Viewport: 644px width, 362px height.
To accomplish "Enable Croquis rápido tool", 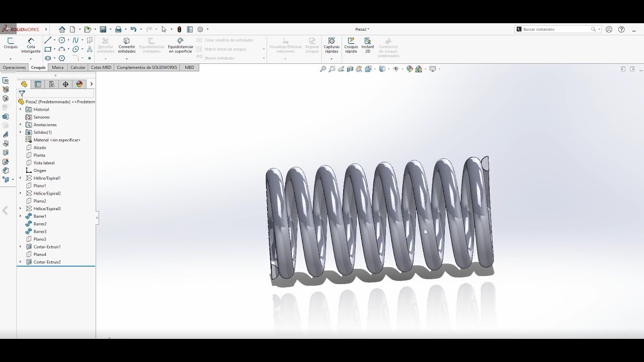I will click(351, 45).
